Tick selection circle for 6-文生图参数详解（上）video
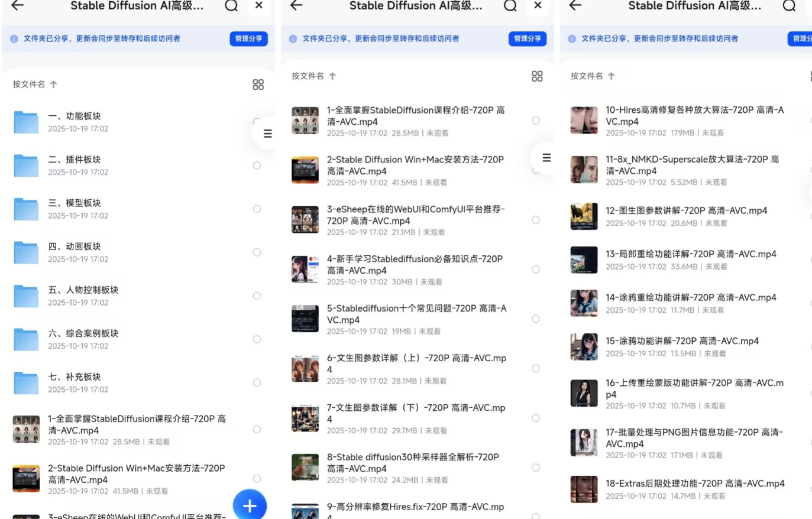 (536, 368)
